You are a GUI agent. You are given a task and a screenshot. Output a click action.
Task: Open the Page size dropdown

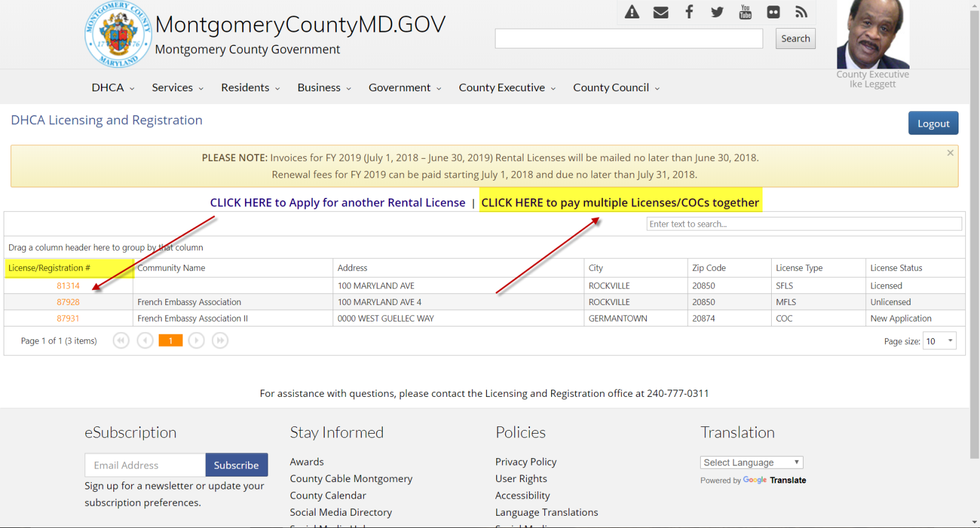(x=940, y=341)
